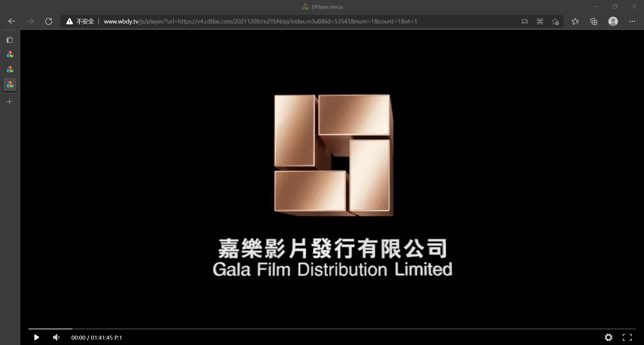Restore down the browser window

click(x=615, y=7)
